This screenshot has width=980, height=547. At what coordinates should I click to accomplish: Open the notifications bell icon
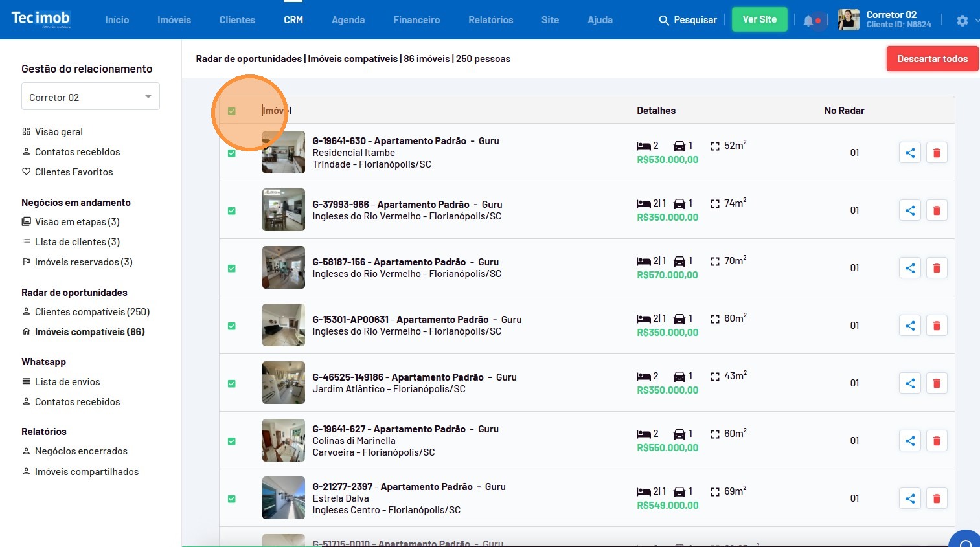pos(808,21)
